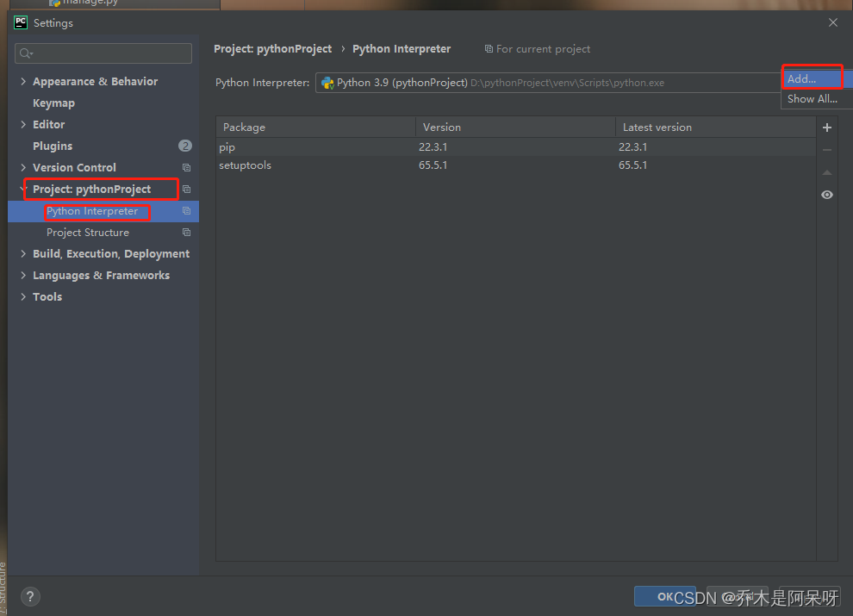Select Keymap in settings tree

[53, 103]
